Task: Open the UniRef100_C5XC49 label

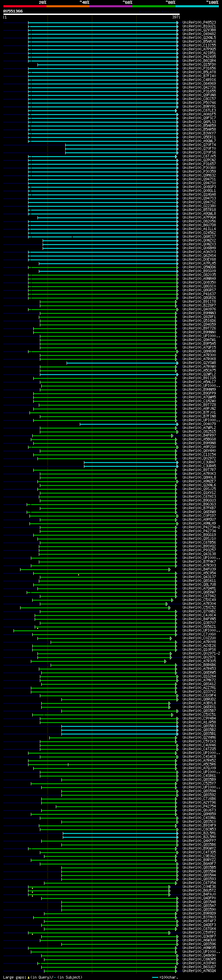Action: (199, 600)
